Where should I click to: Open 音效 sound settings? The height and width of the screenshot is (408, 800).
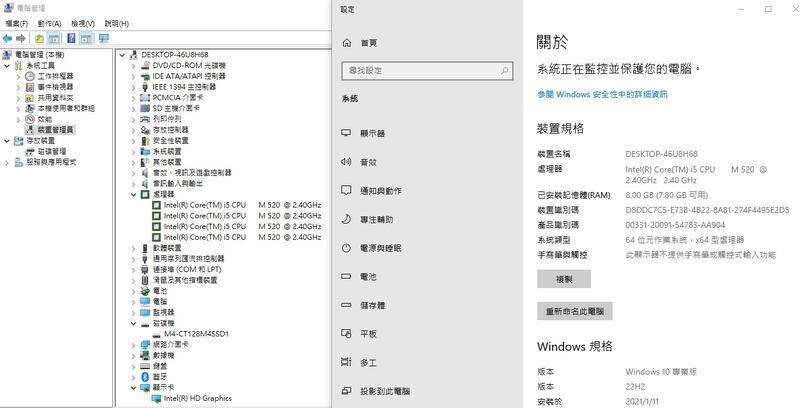[368, 162]
